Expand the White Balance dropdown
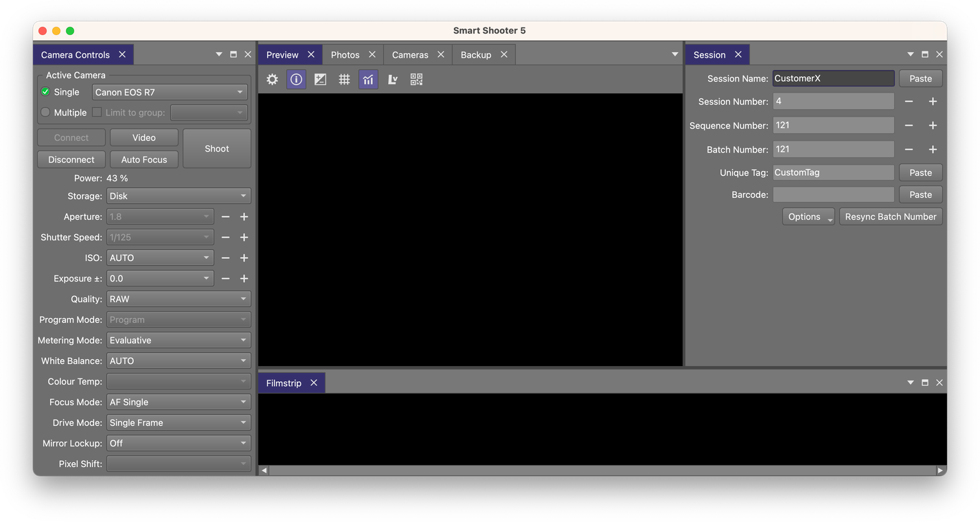Viewport: 980px width, 522px height. 178,360
